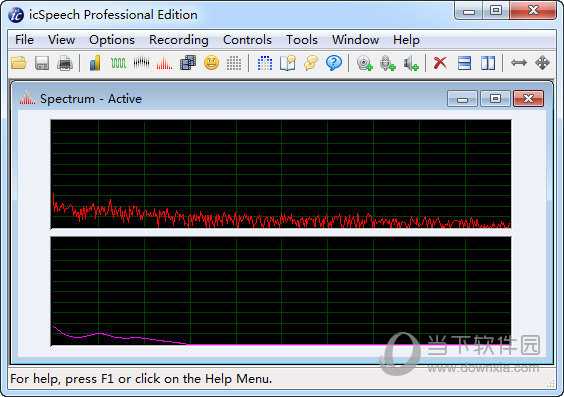Click the film strip video icon
The image size is (564, 397).
(x=188, y=63)
